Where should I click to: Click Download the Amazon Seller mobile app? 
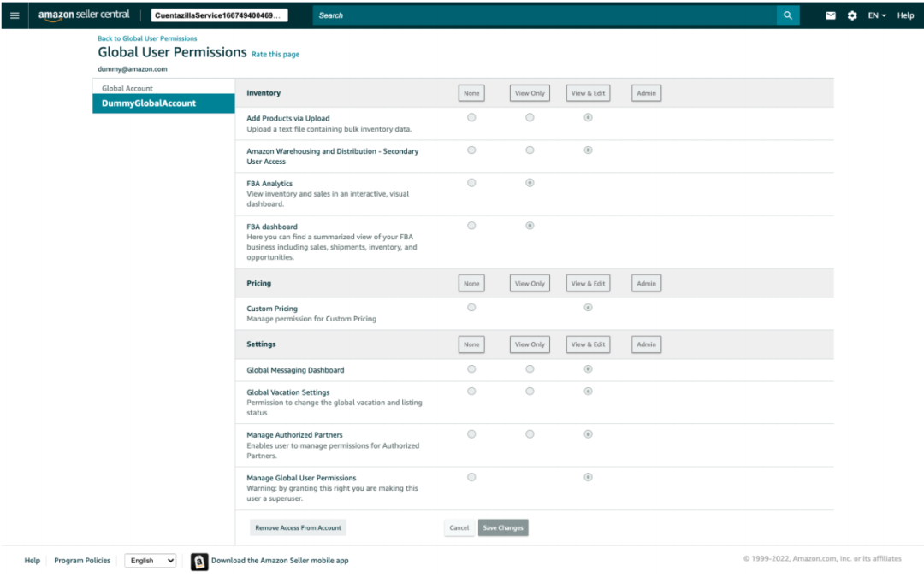[x=280, y=561]
